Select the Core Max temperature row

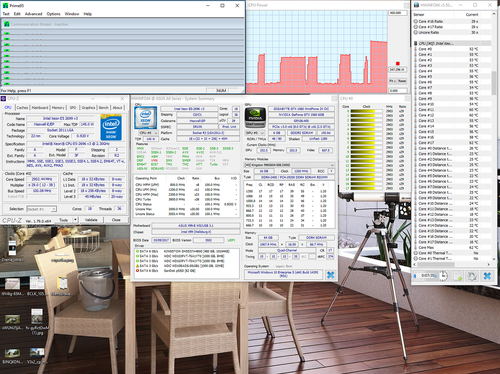[452, 247]
